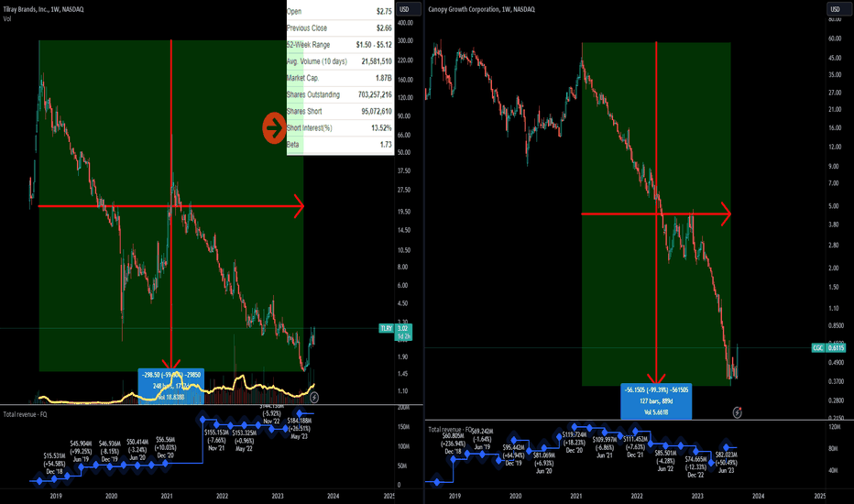Click the Shares Outstanding row

click(x=340, y=94)
